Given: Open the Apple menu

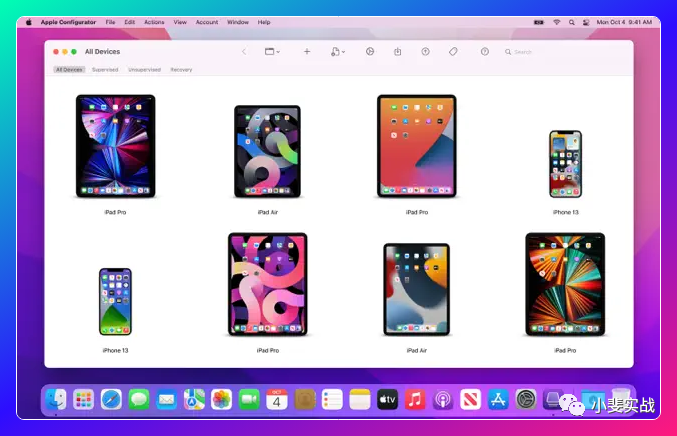Looking at the screenshot, I should coord(28,22).
